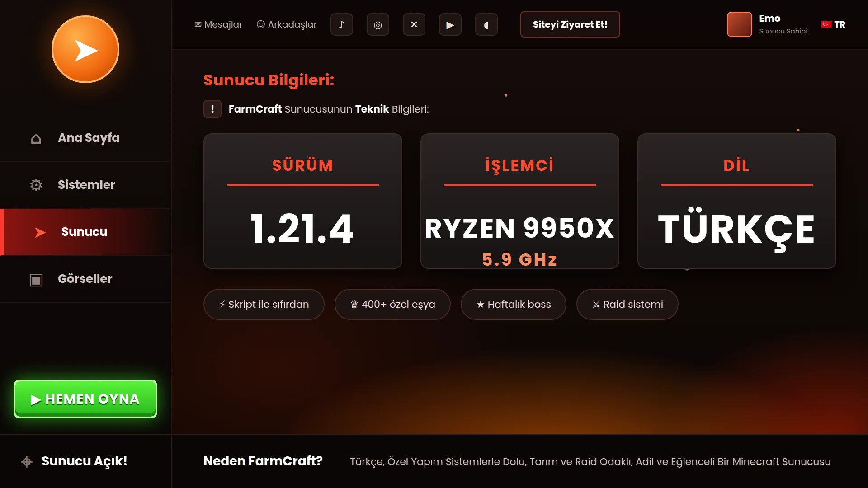Click the X social icon button
Viewport: 868px width, 488px height.
point(414,24)
